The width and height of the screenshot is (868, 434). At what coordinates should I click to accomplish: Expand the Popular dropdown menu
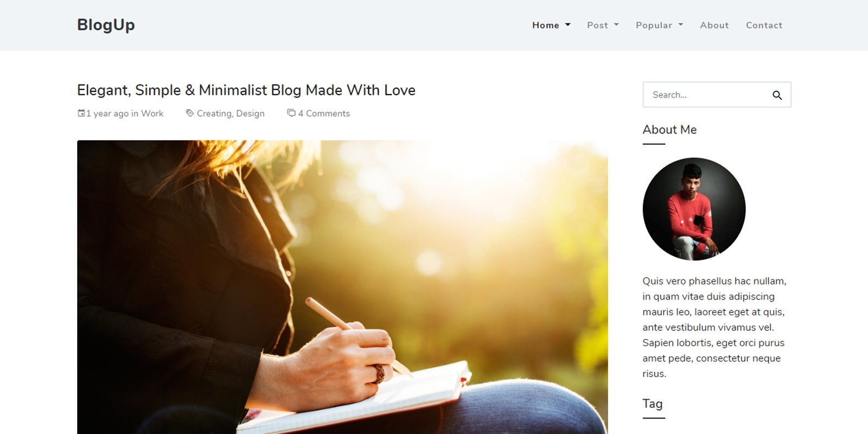[659, 25]
